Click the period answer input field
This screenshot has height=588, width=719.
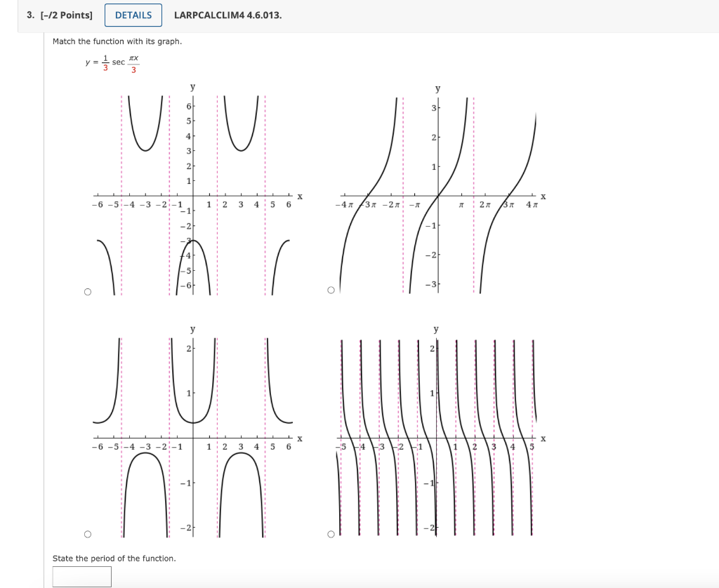[x=81, y=576]
